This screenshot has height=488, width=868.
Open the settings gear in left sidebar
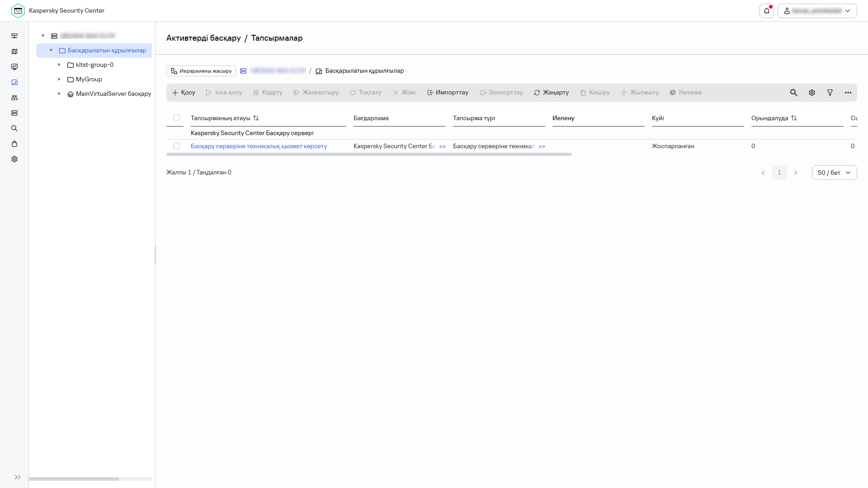point(14,159)
